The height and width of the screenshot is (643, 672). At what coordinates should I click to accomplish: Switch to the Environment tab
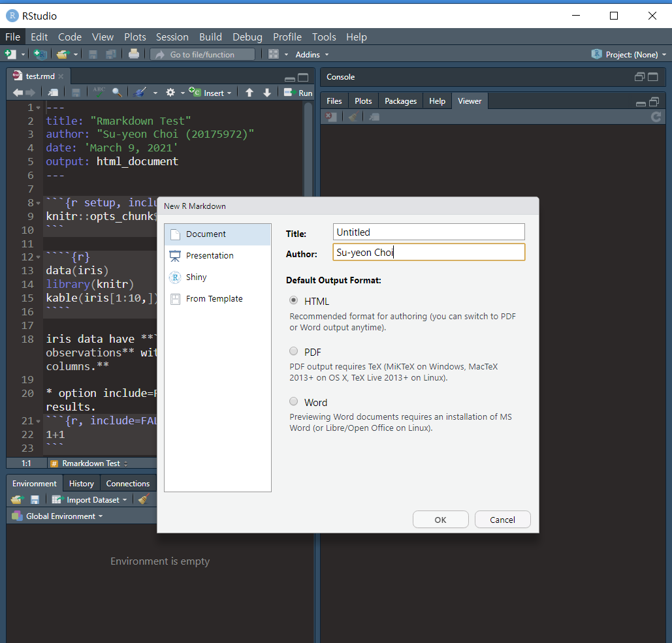click(34, 484)
